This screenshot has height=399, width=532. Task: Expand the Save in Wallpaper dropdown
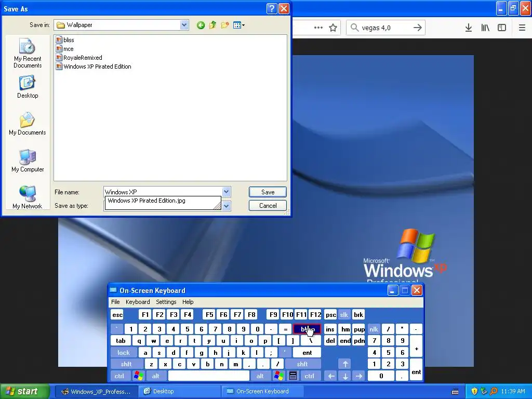coord(184,25)
